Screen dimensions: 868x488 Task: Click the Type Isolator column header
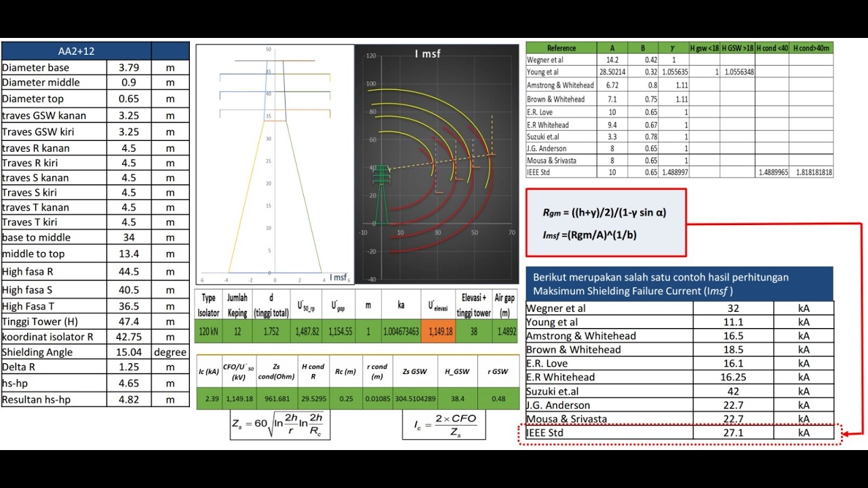(x=209, y=305)
